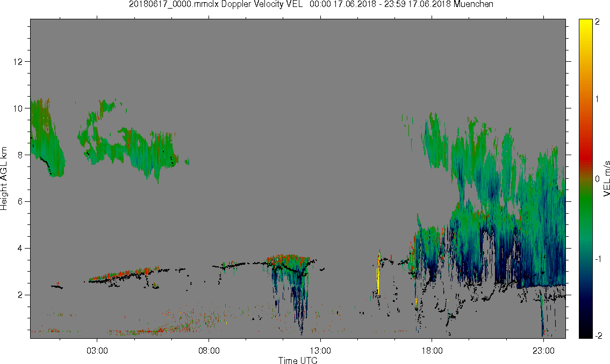The height and width of the screenshot is (364, 610).
Task: Click the plot title text at top
Action: pyautogui.click(x=311, y=4)
